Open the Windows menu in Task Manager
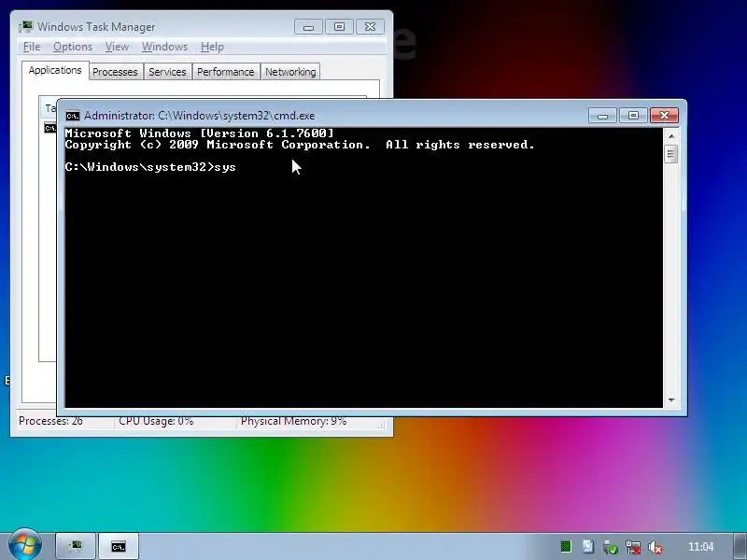The height and width of the screenshot is (560, 747). click(x=164, y=47)
